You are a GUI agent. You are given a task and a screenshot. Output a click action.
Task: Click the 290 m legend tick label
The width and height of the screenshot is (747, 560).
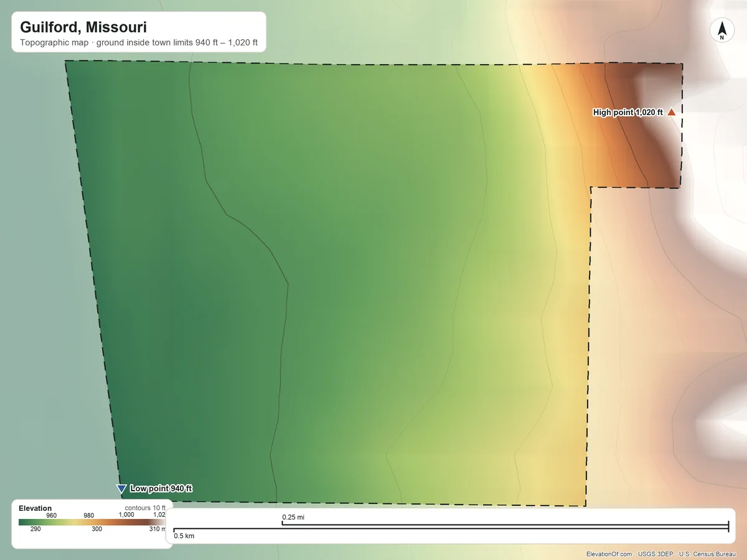click(x=35, y=529)
